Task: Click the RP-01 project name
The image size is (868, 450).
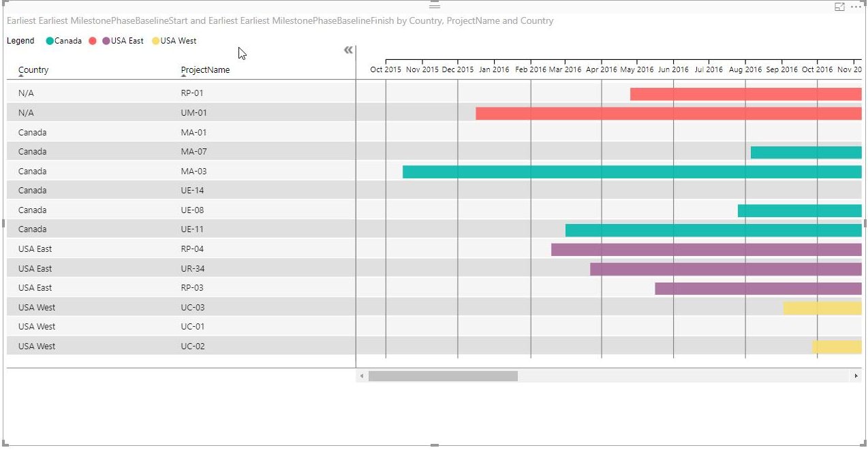Action: [192, 93]
